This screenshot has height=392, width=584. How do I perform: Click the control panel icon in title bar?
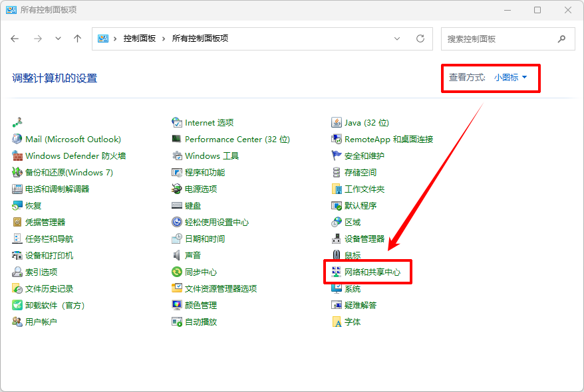11,10
